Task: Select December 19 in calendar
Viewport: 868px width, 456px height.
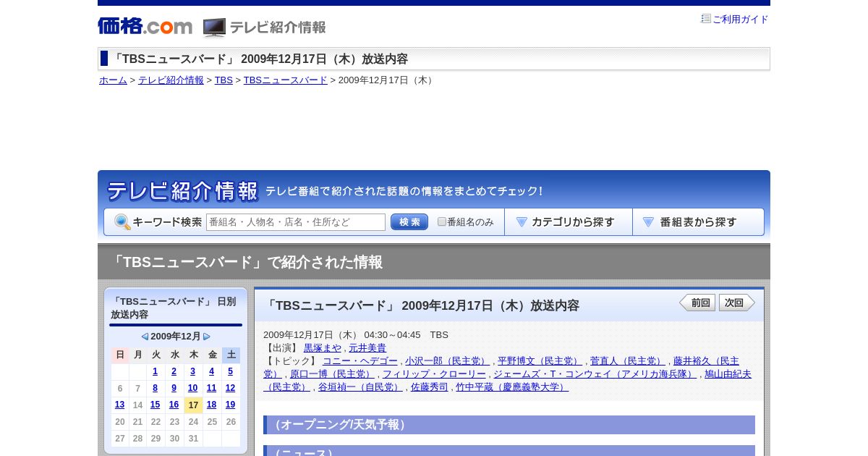Action: click(x=230, y=405)
